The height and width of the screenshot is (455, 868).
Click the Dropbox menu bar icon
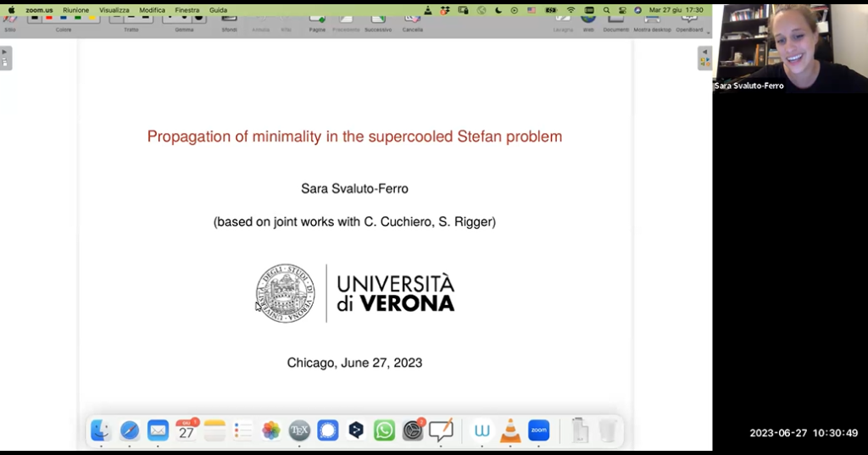445,10
